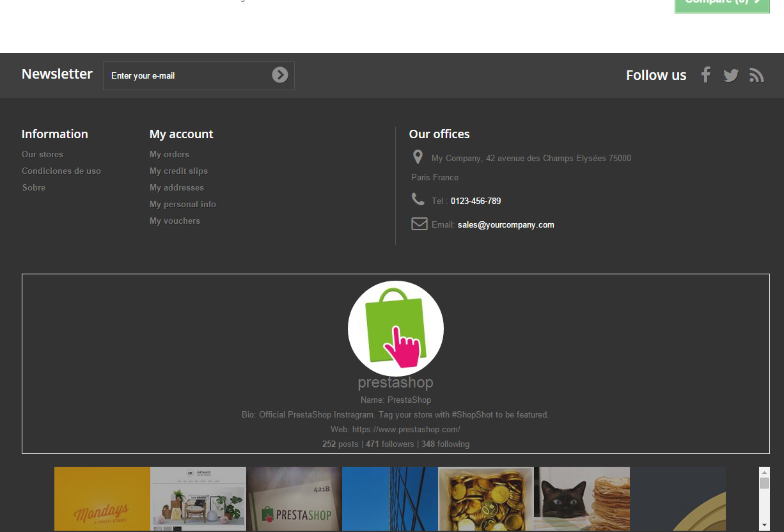Click the Our offices heading
The width and height of the screenshot is (784, 532).
click(439, 134)
